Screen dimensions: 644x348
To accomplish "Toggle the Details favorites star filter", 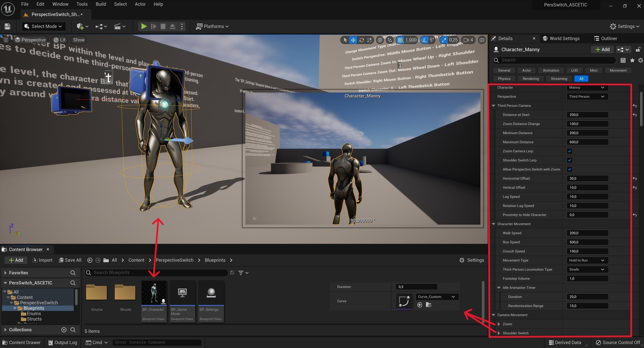I will 632,60.
